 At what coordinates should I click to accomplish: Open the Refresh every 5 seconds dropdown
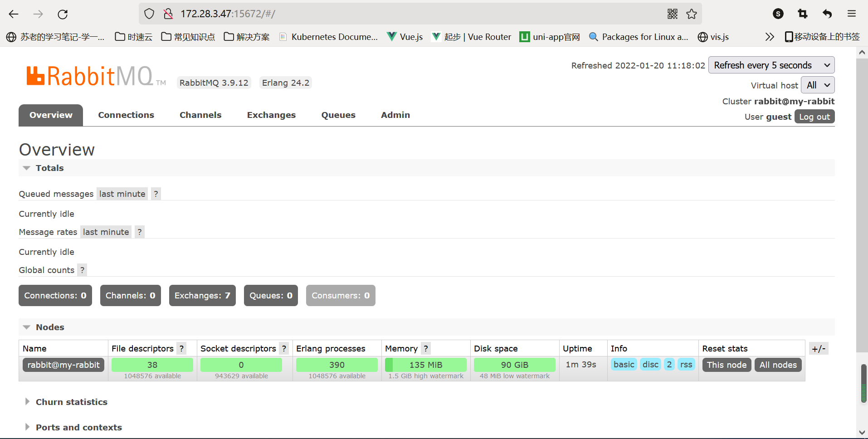(x=771, y=65)
